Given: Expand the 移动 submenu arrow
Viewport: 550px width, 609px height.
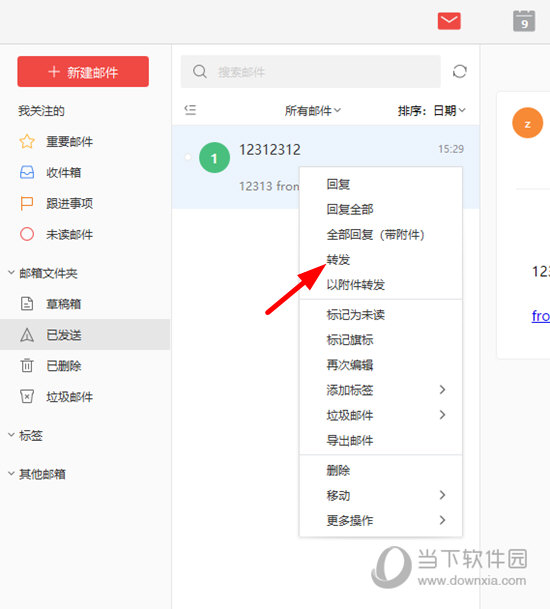Looking at the screenshot, I should click(x=442, y=495).
